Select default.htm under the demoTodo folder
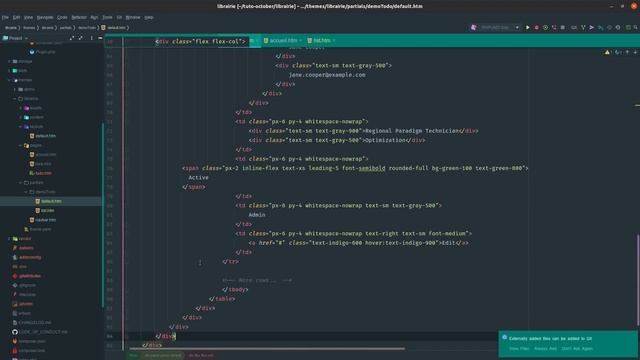The height and width of the screenshot is (360, 640). click(51, 201)
